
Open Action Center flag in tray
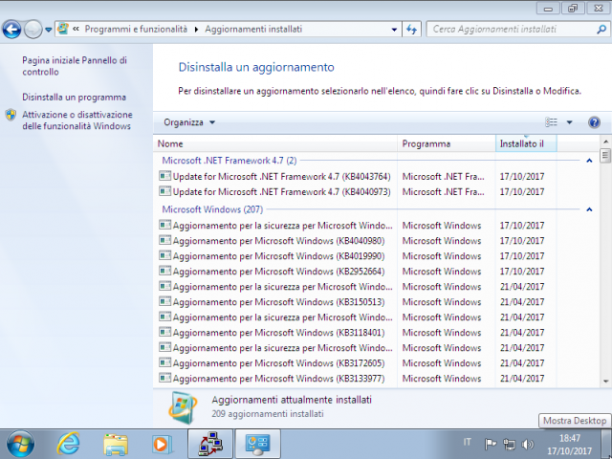point(490,444)
